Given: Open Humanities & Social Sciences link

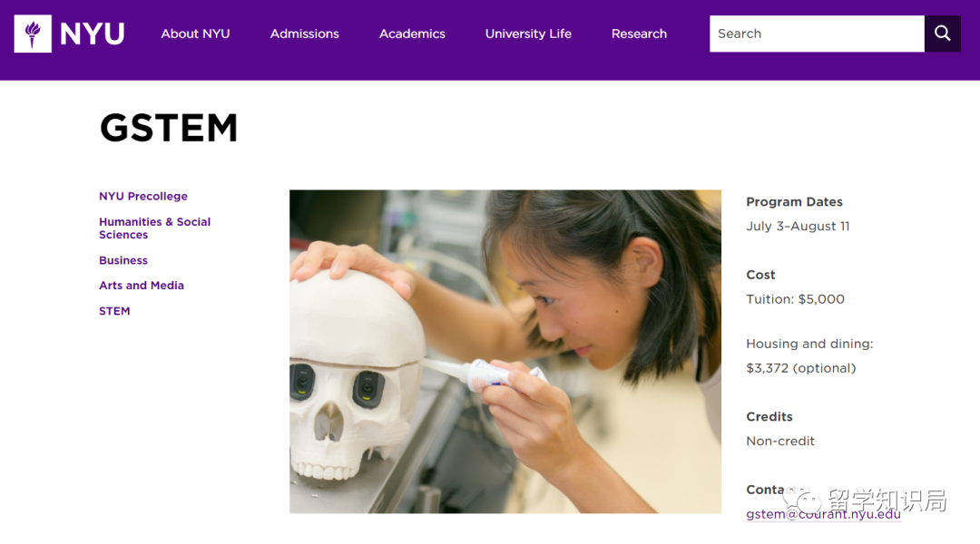Looking at the screenshot, I should pyautogui.click(x=154, y=228).
